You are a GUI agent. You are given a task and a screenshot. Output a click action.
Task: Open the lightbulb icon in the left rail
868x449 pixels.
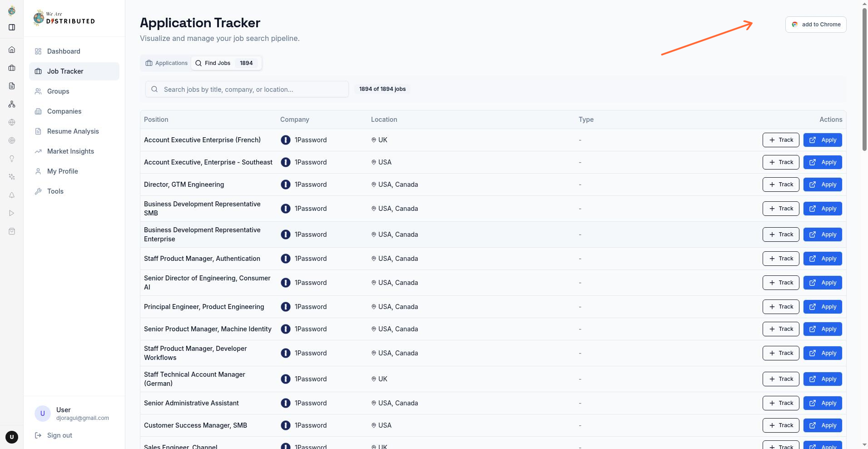[x=12, y=159]
